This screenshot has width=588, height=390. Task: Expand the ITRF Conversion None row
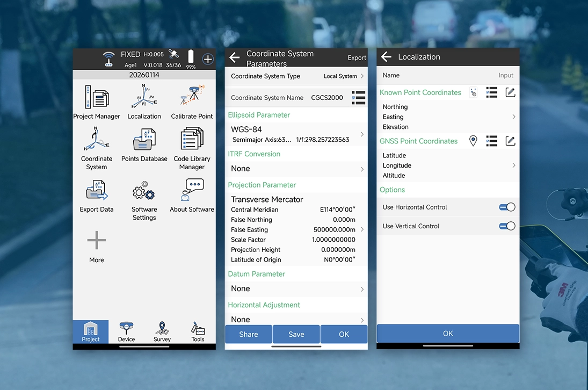(295, 169)
